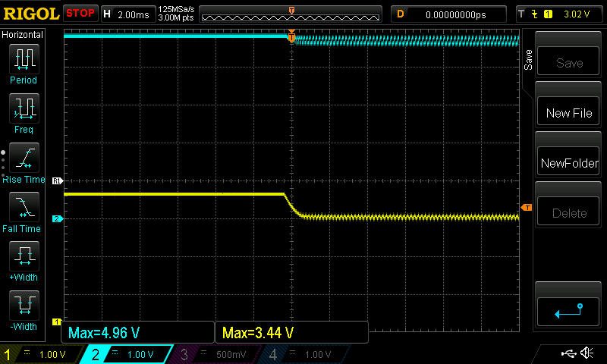Screen dimensions: 607x364
Task: Click the trigger source channel 1 badge
Action: click(548, 14)
